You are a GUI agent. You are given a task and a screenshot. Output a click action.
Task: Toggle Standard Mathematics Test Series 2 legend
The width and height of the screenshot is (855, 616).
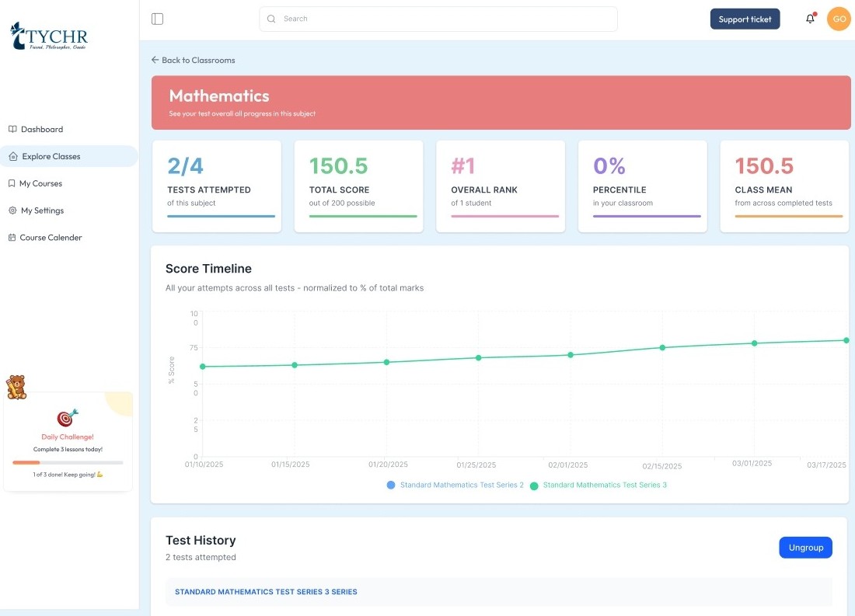point(455,485)
